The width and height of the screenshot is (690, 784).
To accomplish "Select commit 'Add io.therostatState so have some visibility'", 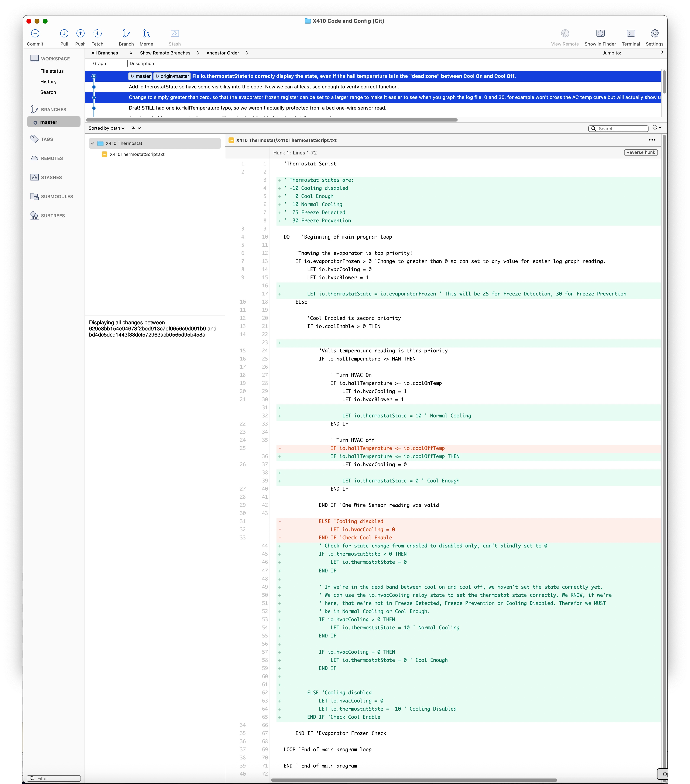I will click(x=373, y=87).
